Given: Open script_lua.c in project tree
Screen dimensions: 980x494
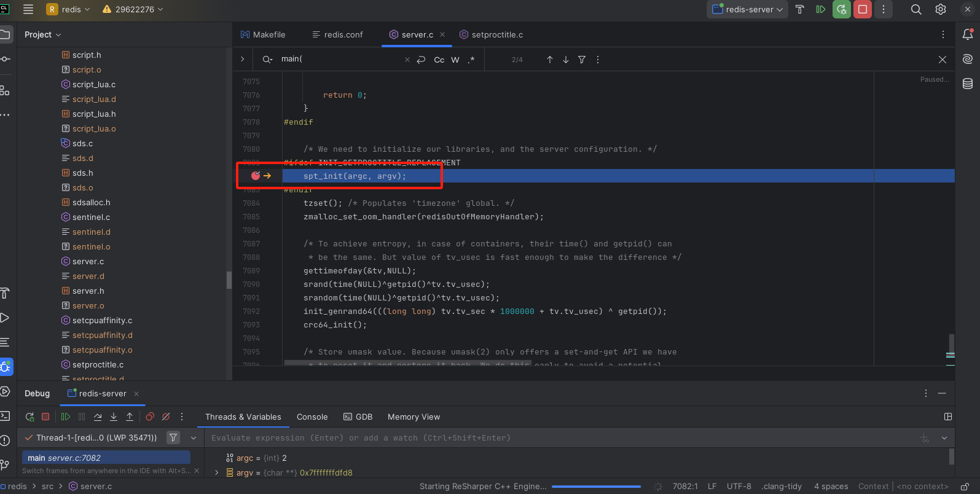Looking at the screenshot, I should [93, 84].
